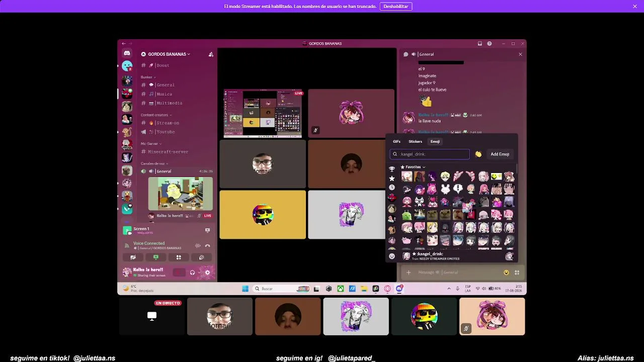Image resolution: width=644 pixels, height=362 pixels.
Task: Attach a file with the plus button
Action: 409,273
